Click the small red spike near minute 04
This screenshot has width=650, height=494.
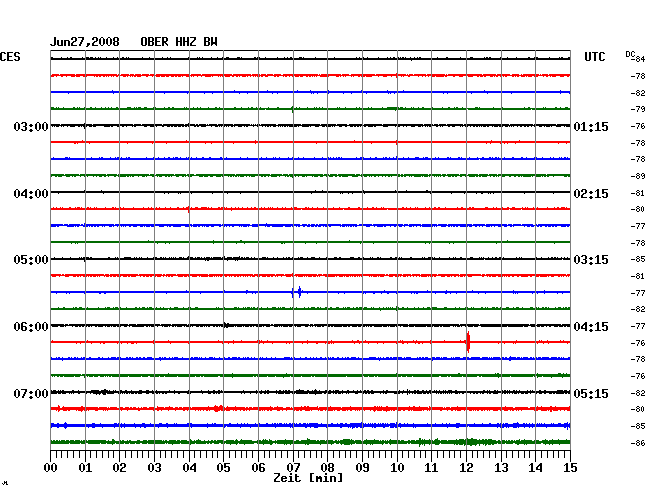point(189,209)
